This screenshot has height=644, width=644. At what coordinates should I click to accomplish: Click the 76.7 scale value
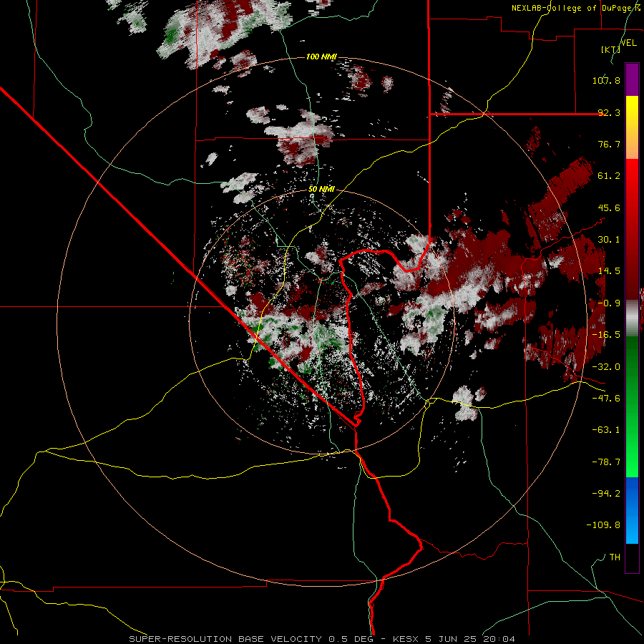pos(609,144)
